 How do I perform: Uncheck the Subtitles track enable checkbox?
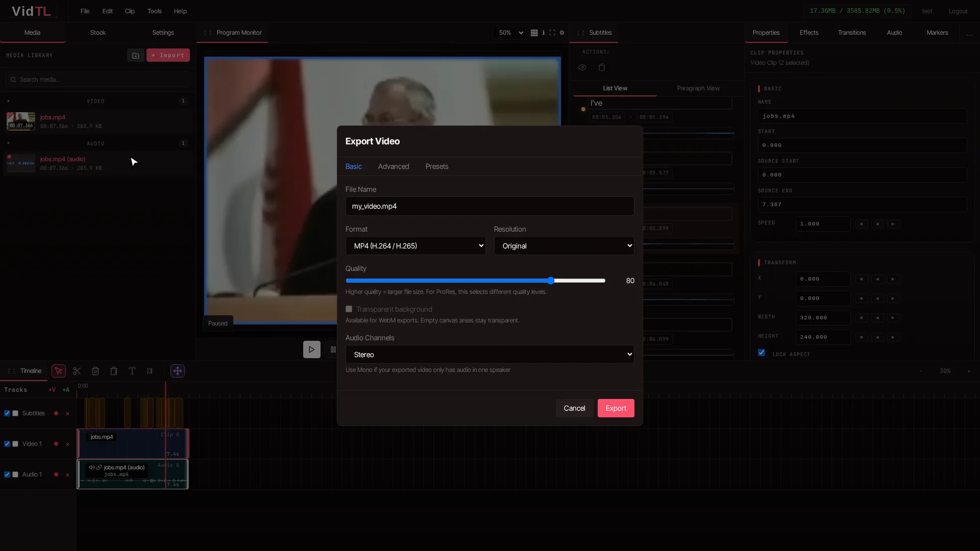[x=7, y=413]
